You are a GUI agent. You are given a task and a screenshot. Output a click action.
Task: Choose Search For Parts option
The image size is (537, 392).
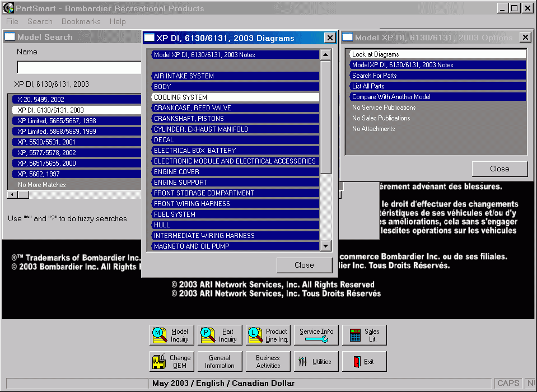pos(438,75)
